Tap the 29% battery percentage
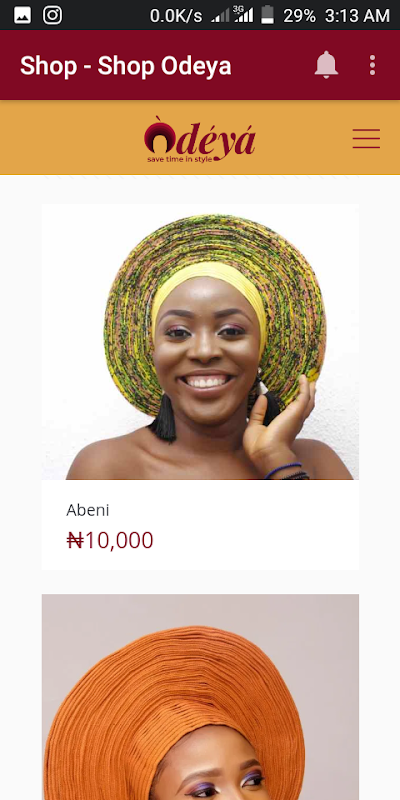Viewport: 400px width, 800px height. point(299,16)
